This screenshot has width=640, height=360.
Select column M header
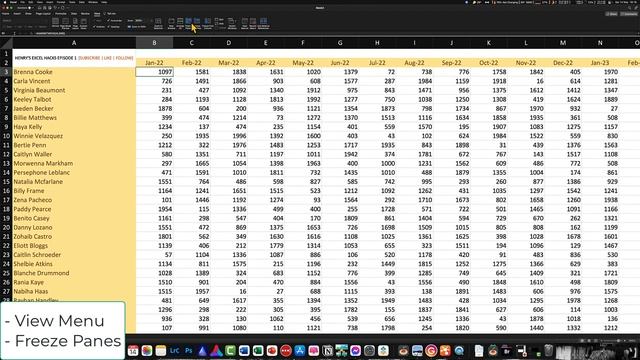563,42
